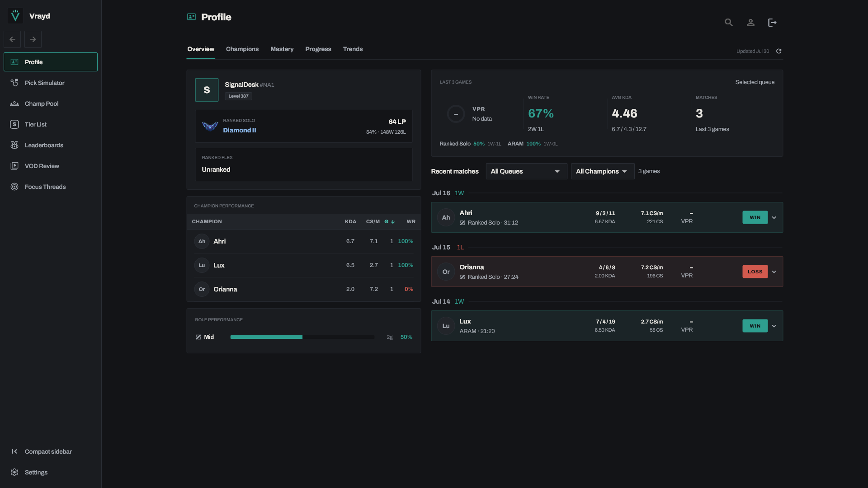Click the Jul 16 date header

[x=441, y=193]
